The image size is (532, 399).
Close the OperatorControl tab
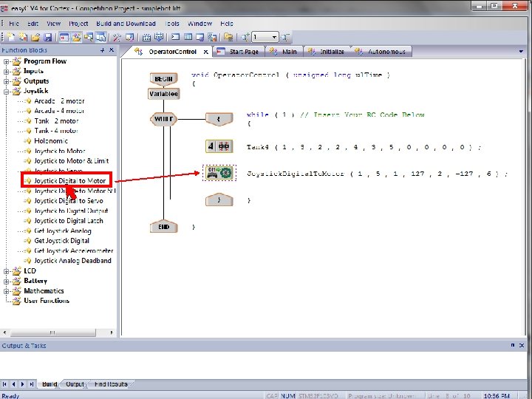(x=205, y=52)
